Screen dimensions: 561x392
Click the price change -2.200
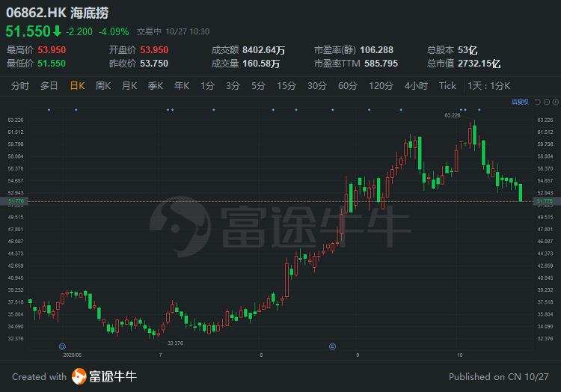79,32
